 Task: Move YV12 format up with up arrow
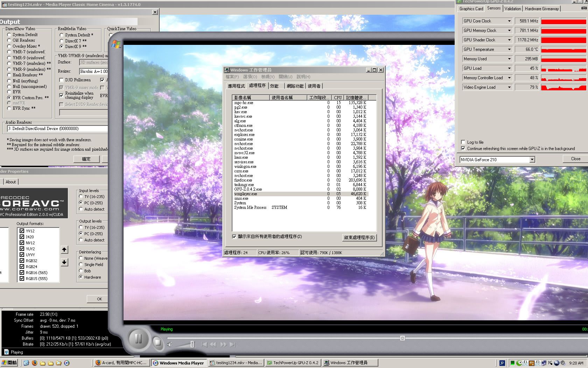click(64, 250)
